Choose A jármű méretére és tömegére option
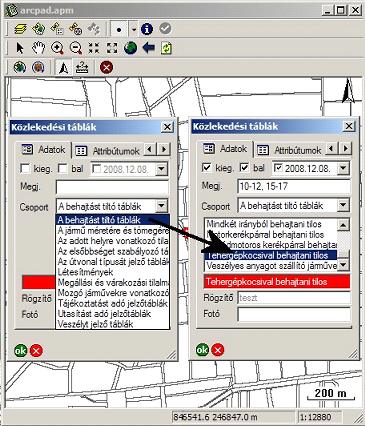Viewport: 365px width, 426px height. (113, 230)
